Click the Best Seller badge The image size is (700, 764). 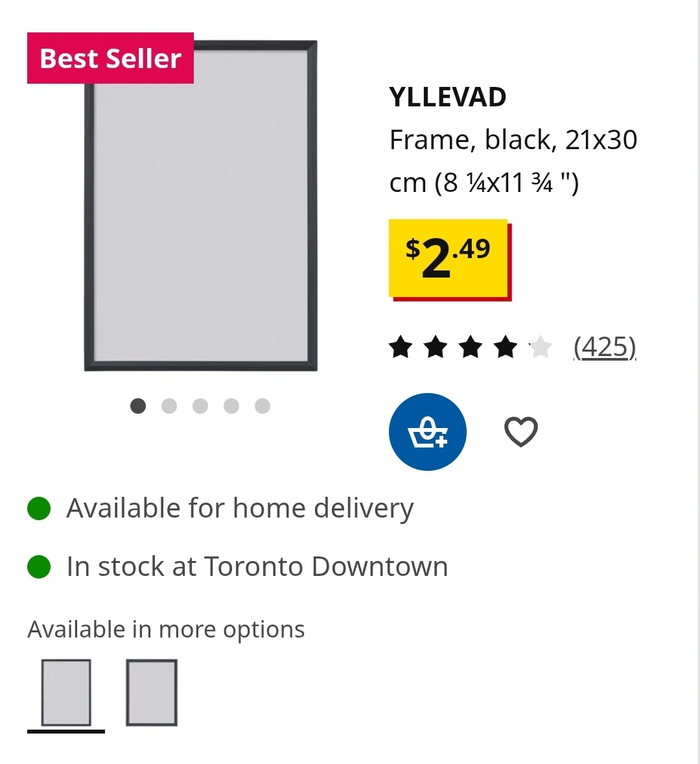pyautogui.click(x=110, y=58)
